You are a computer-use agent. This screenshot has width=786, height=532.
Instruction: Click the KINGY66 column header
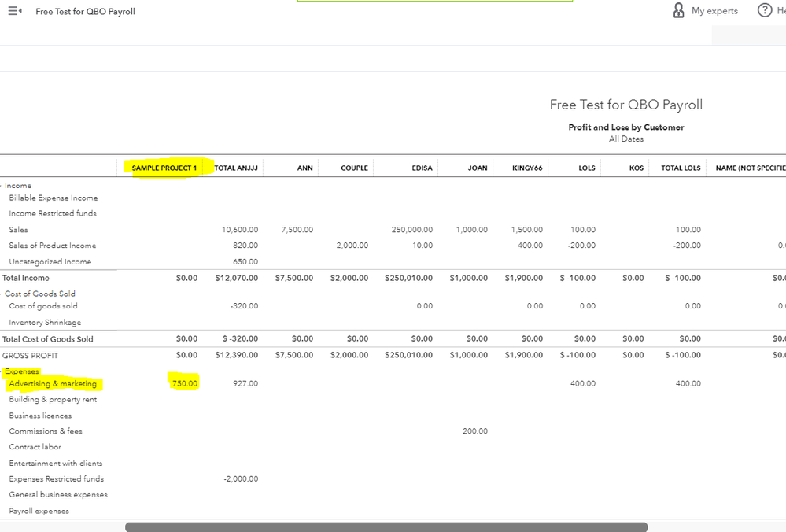coord(527,168)
